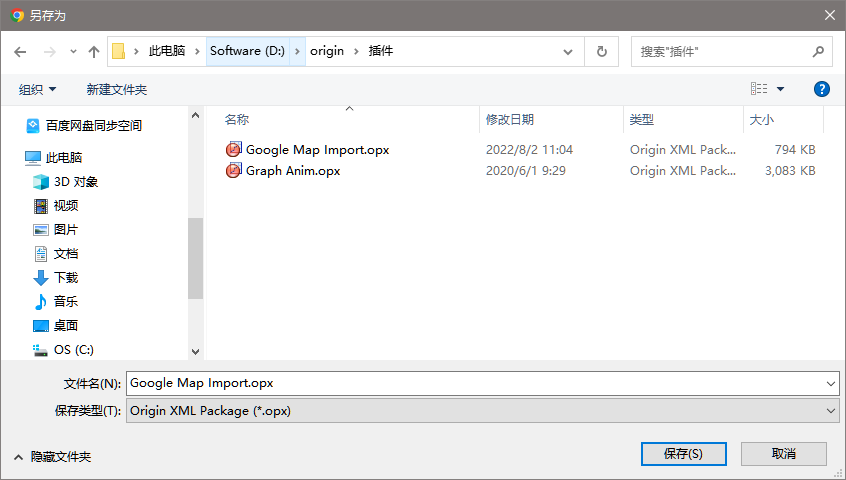Image resolution: width=846 pixels, height=480 pixels.
Task: Expand the arrow after origin in path
Action: (356, 51)
